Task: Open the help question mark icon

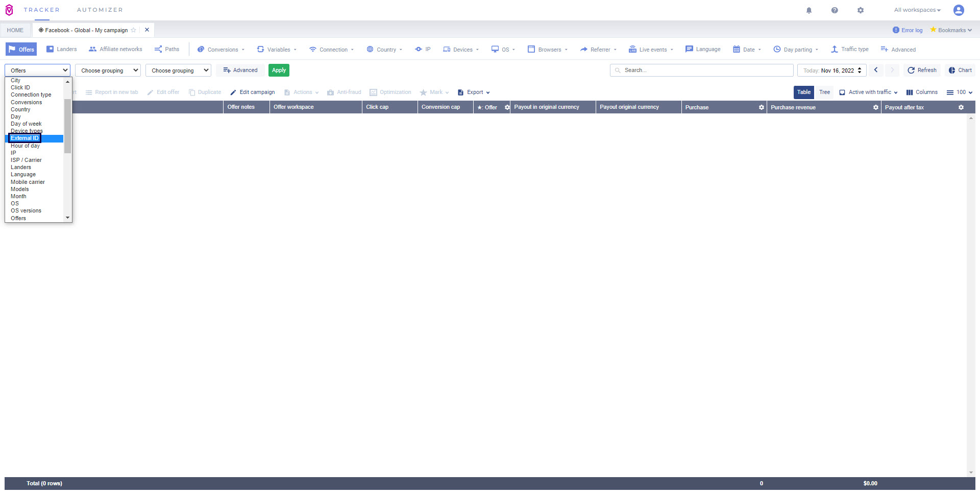Action: coord(835,10)
